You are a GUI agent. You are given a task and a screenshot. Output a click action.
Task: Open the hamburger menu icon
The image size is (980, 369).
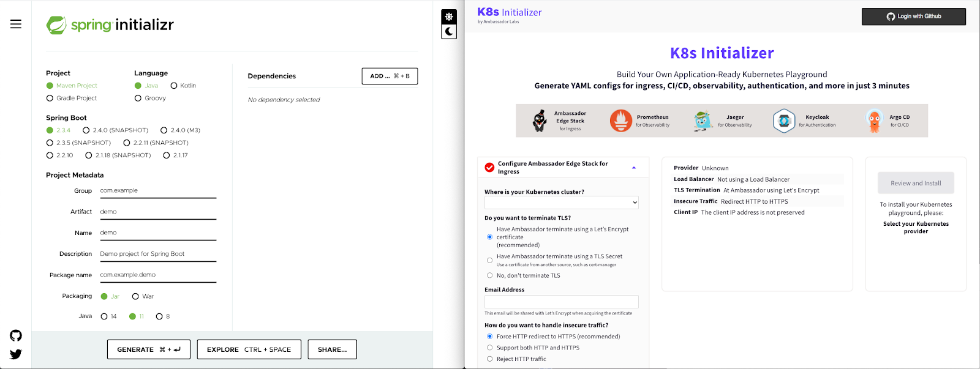(x=16, y=24)
